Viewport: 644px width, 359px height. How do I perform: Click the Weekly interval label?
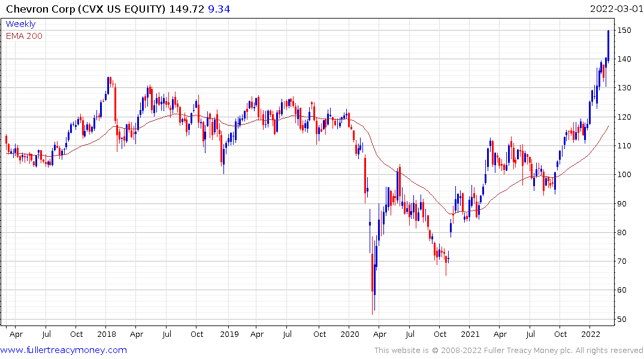tap(20, 24)
